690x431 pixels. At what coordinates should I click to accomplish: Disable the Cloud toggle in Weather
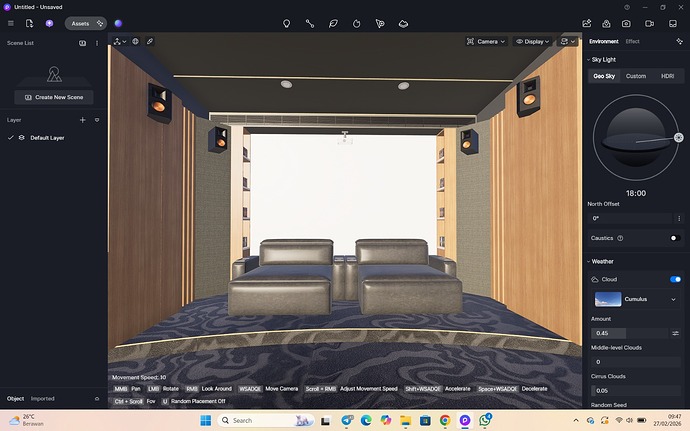(675, 280)
